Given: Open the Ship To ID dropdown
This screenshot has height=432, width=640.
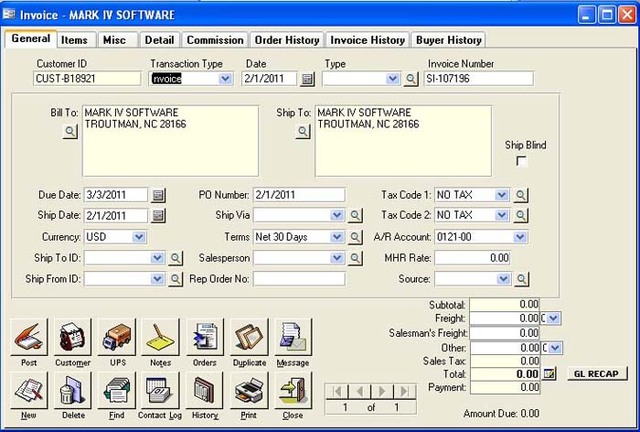Looking at the screenshot, I should point(157,258).
